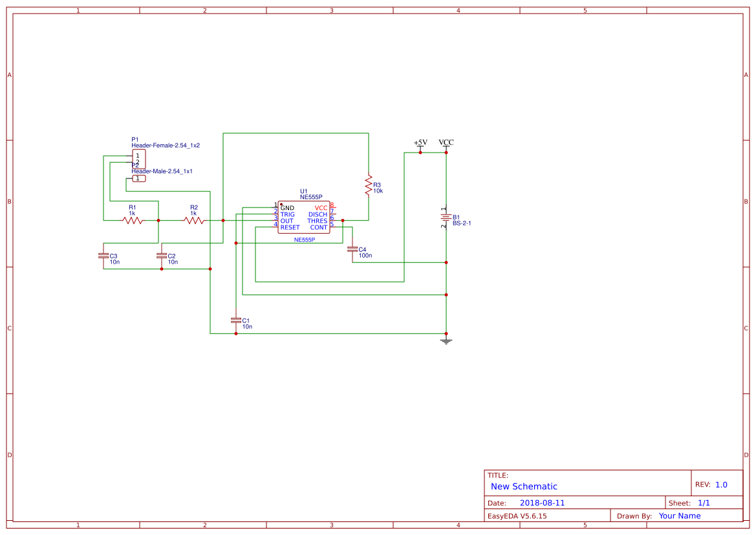
Task: Select header P2 Header-Male-2.54_1x1
Action: [138, 177]
